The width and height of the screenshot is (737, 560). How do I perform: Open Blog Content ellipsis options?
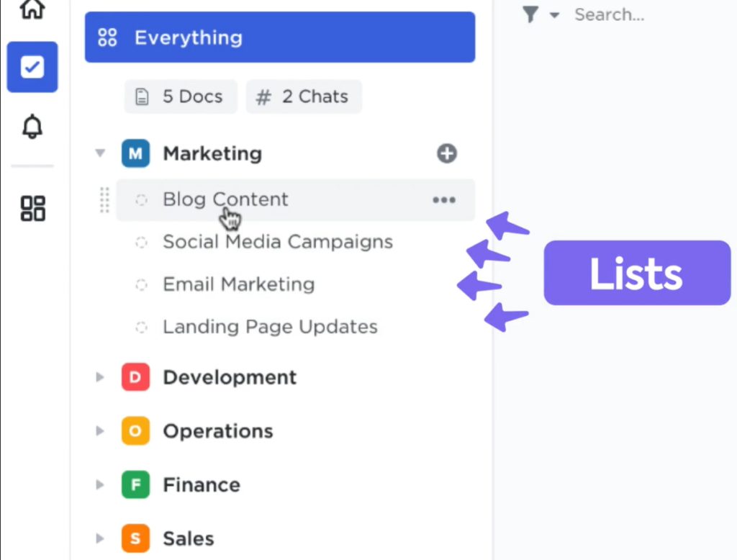point(443,200)
